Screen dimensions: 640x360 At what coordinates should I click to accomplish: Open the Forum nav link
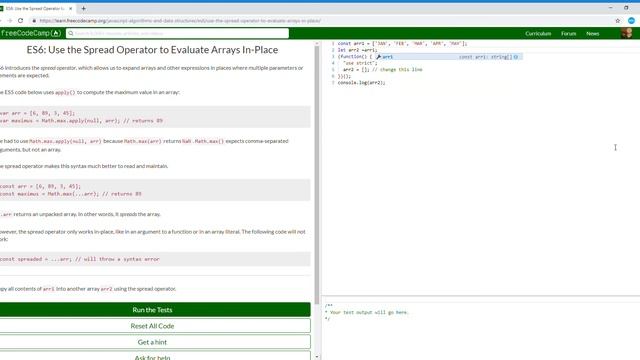[568, 33]
